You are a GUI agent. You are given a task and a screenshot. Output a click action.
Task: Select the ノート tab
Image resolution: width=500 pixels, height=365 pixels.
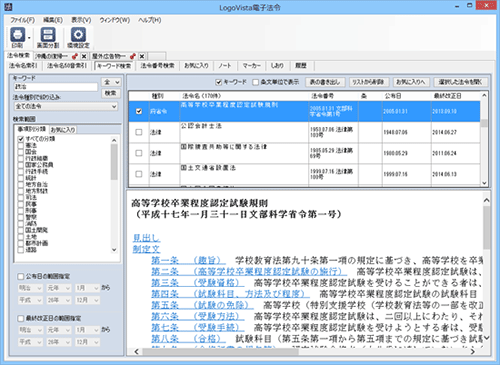point(225,66)
